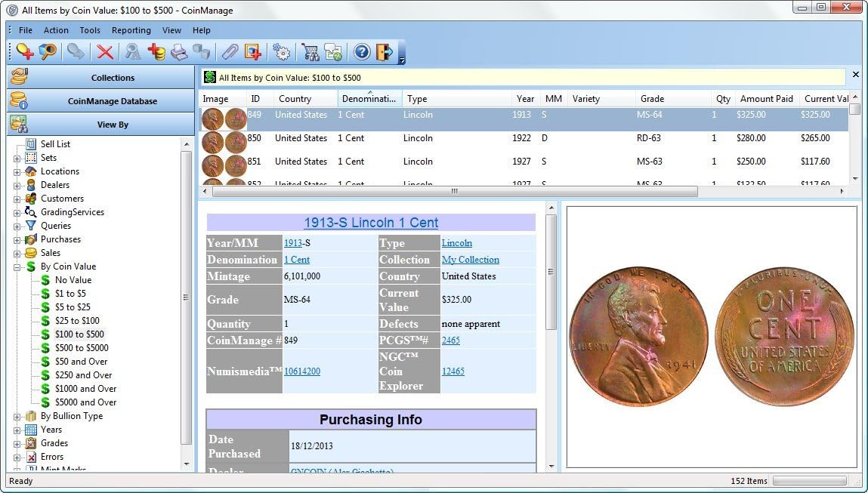Click the blue question mark help icon
This screenshot has height=493, width=868.
pyautogui.click(x=362, y=52)
